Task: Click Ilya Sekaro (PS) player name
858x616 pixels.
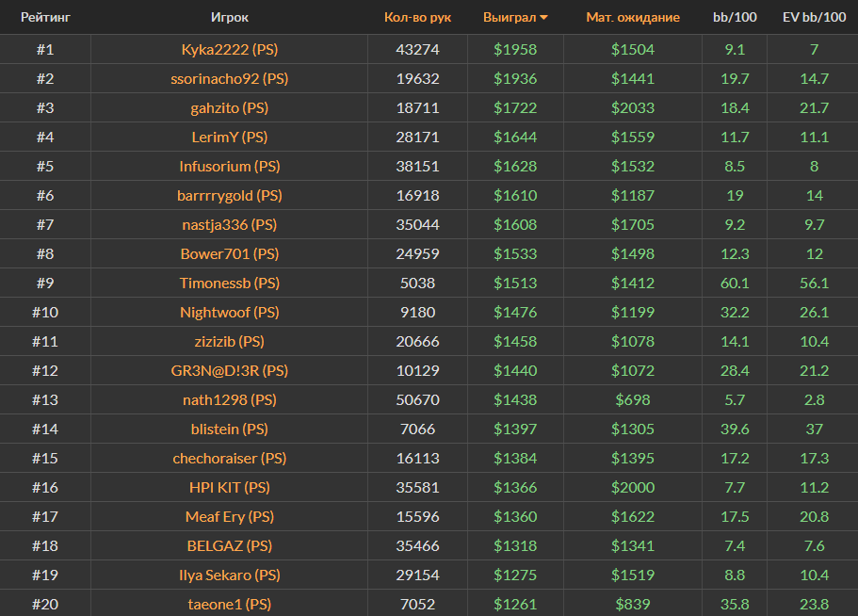Action: click(x=229, y=575)
